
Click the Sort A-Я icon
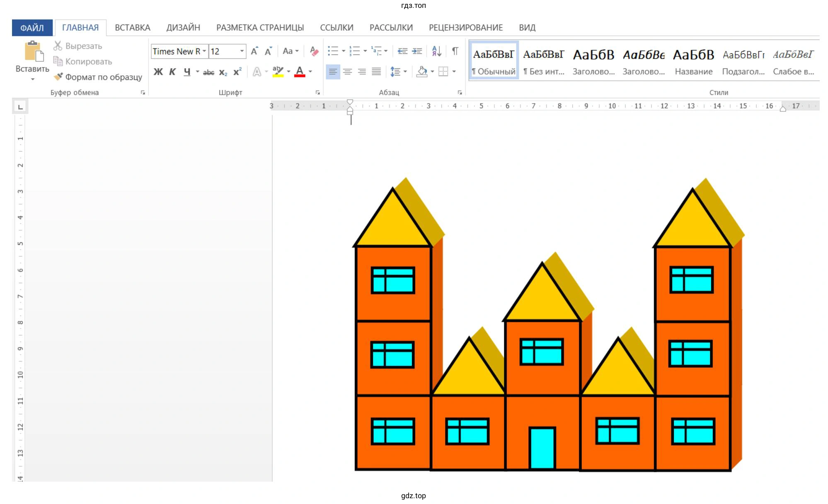(436, 51)
